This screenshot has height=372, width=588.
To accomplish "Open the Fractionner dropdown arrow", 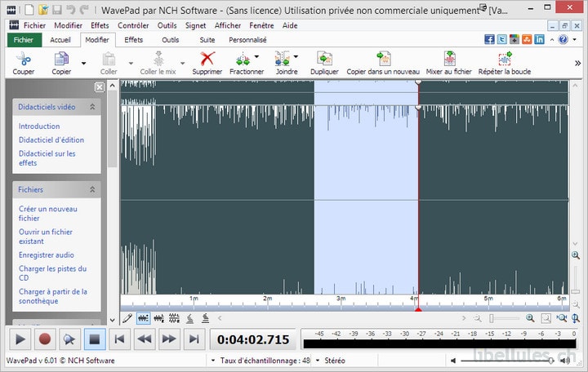I will coord(257,56).
